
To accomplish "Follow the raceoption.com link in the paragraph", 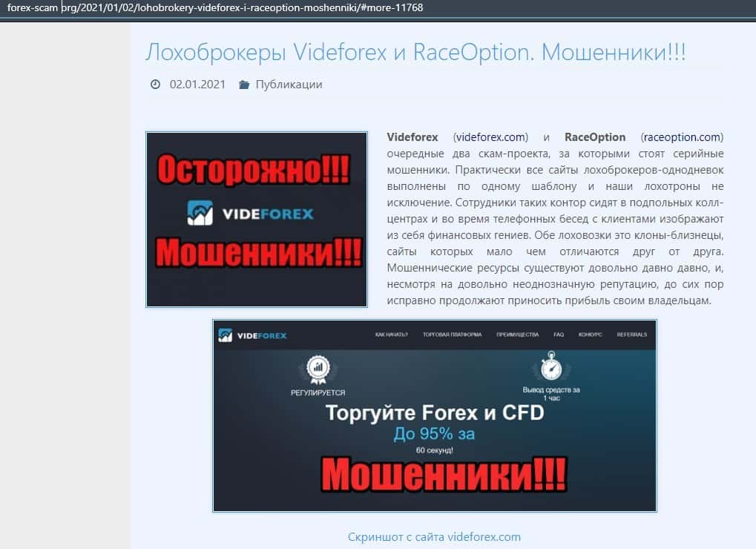I will (x=682, y=137).
